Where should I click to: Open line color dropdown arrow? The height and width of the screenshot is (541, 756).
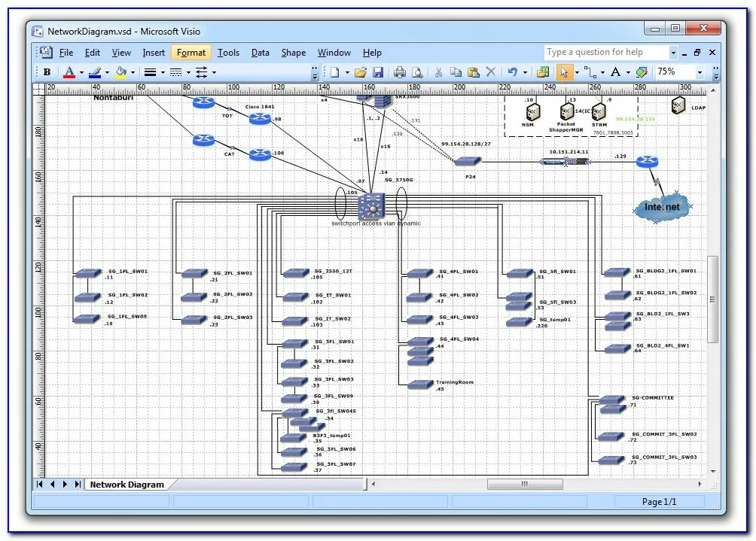pos(107,73)
